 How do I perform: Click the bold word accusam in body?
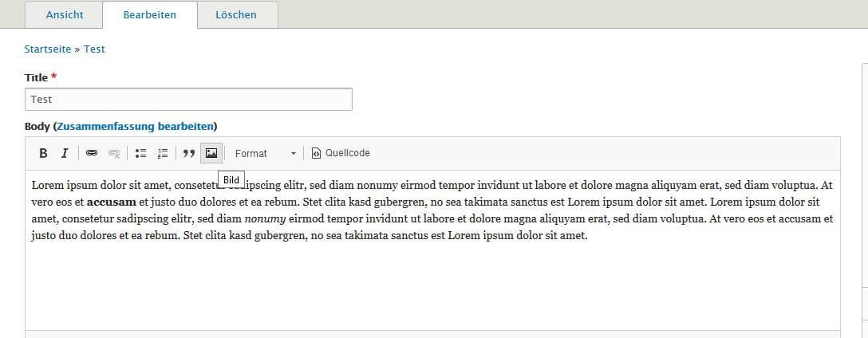coord(111,202)
